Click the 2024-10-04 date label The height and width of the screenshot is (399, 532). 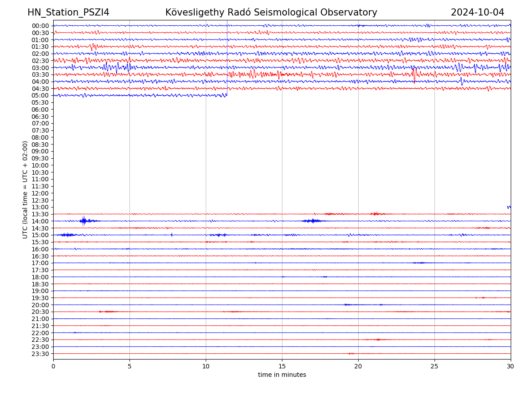(477, 12)
